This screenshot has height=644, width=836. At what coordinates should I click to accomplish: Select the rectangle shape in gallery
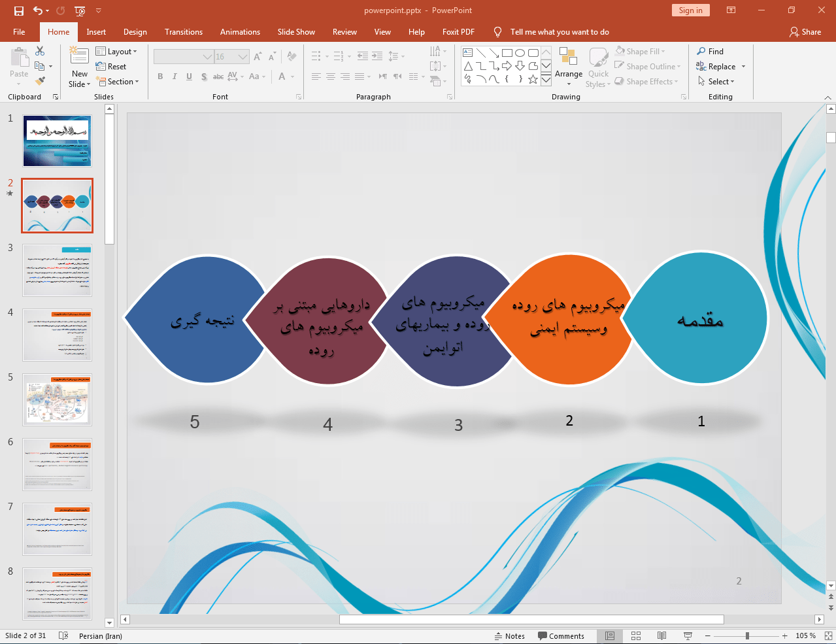pos(507,53)
